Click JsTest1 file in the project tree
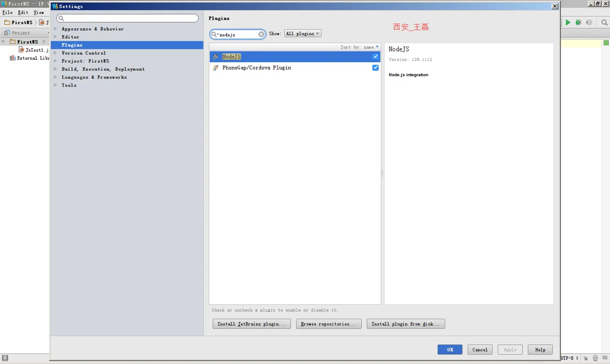The width and height of the screenshot is (610, 364). point(37,50)
